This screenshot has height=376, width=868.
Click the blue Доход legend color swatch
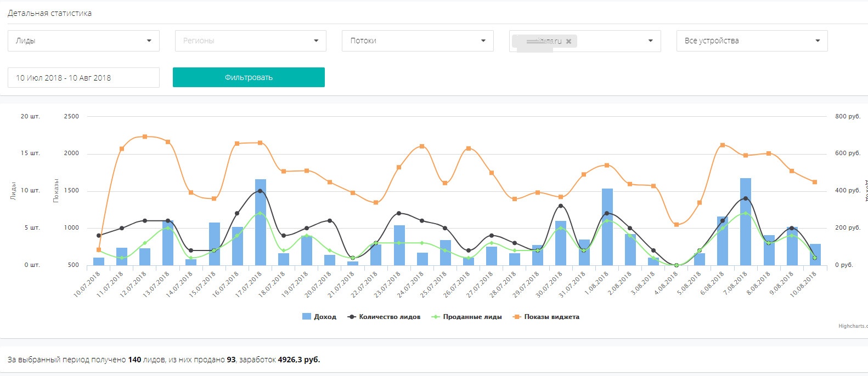point(307,317)
